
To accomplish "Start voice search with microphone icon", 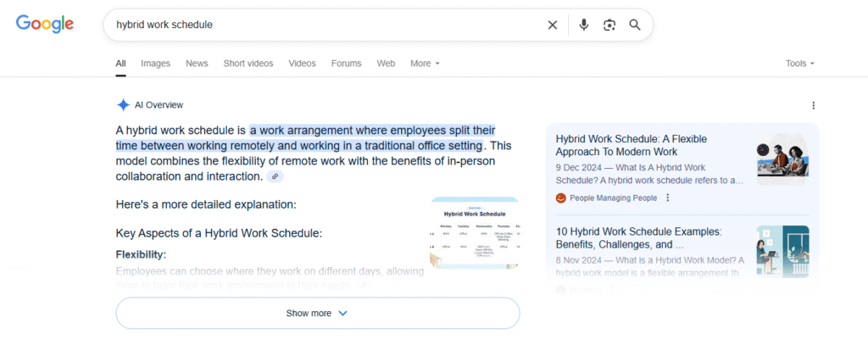I will point(583,25).
